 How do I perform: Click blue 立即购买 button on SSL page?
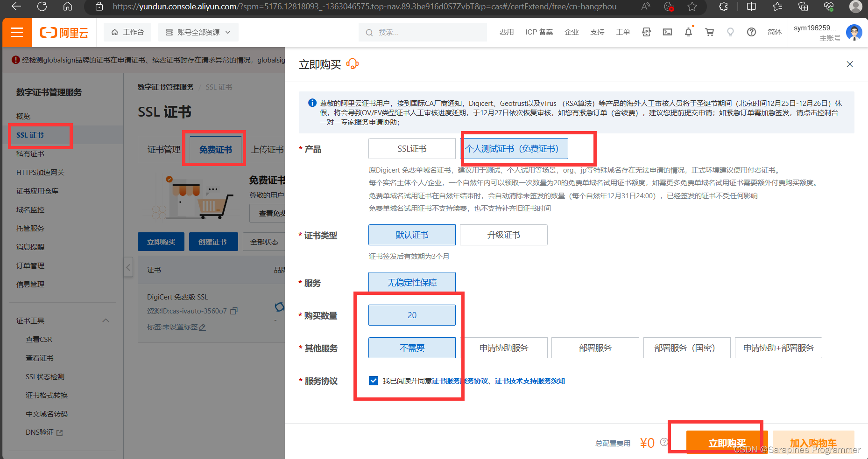point(161,242)
